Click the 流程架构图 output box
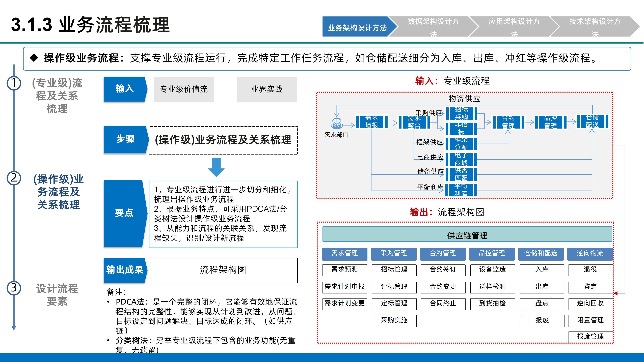Screen dimensions: 644x362 [223, 270]
